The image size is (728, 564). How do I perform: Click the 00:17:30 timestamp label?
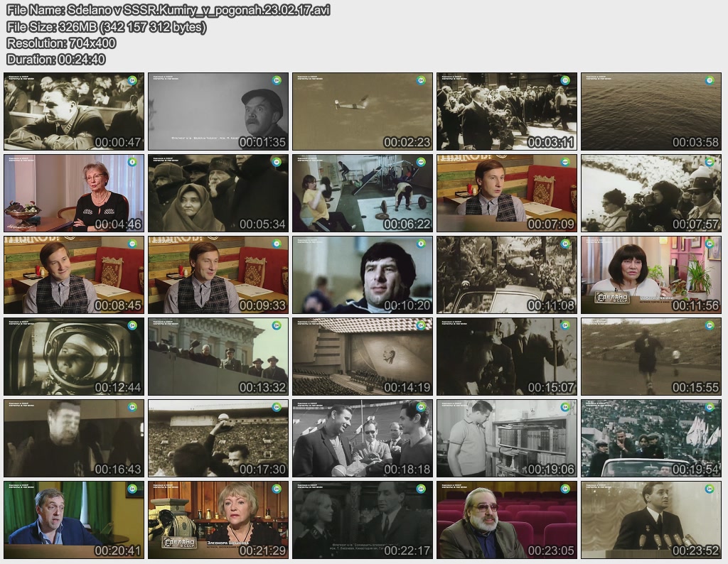point(262,469)
